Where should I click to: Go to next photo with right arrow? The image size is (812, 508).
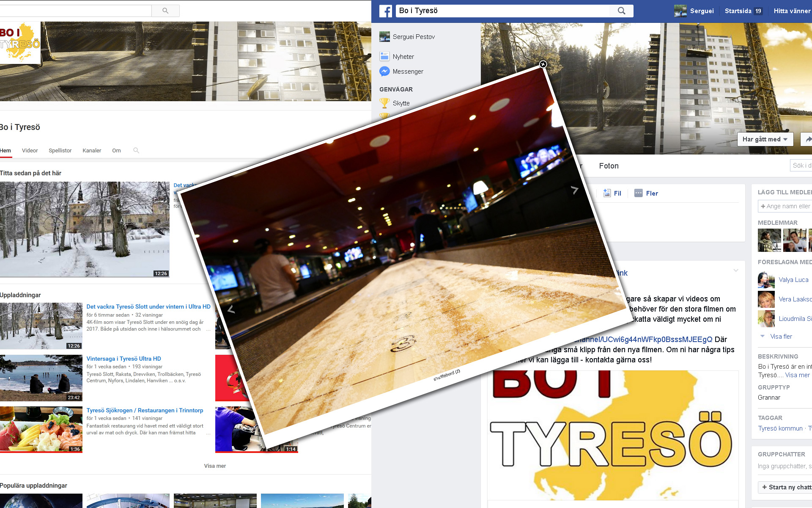tap(574, 190)
